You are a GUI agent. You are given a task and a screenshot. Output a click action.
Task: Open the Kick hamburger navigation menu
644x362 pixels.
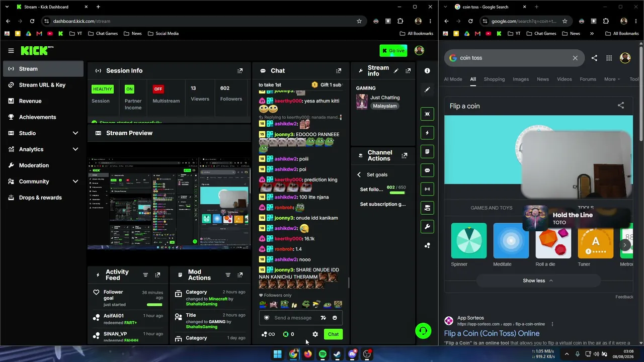[11, 51]
